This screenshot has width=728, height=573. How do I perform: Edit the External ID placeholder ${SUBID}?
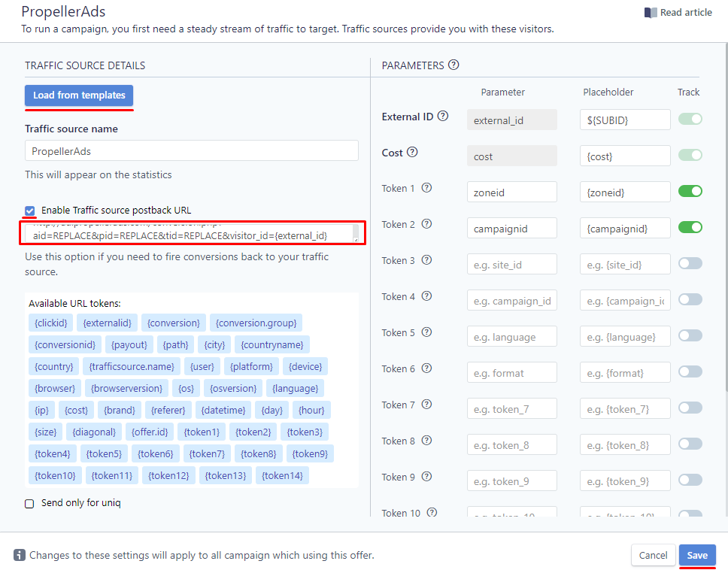(x=625, y=120)
